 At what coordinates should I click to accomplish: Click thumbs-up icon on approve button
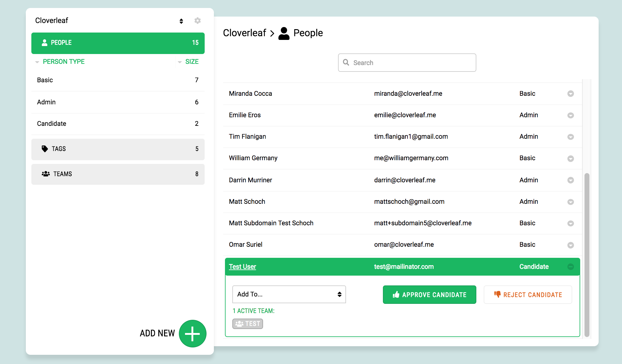point(396,295)
